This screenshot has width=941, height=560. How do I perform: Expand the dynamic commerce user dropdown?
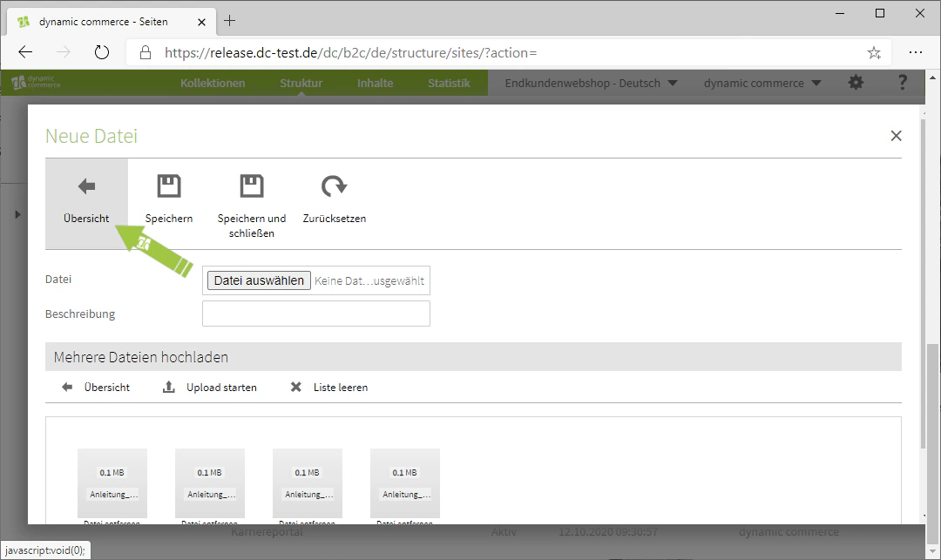[762, 84]
